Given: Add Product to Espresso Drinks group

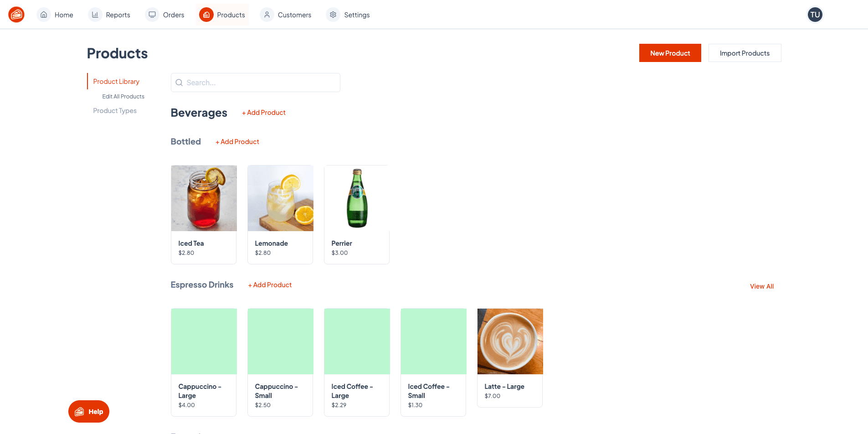Looking at the screenshot, I should click(270, 284).
